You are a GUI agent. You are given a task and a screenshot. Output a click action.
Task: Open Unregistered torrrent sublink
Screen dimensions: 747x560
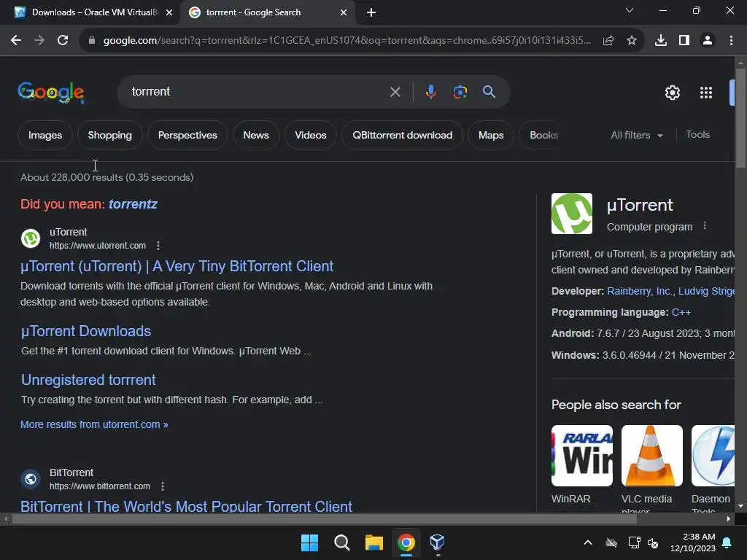tap(88, 380)
